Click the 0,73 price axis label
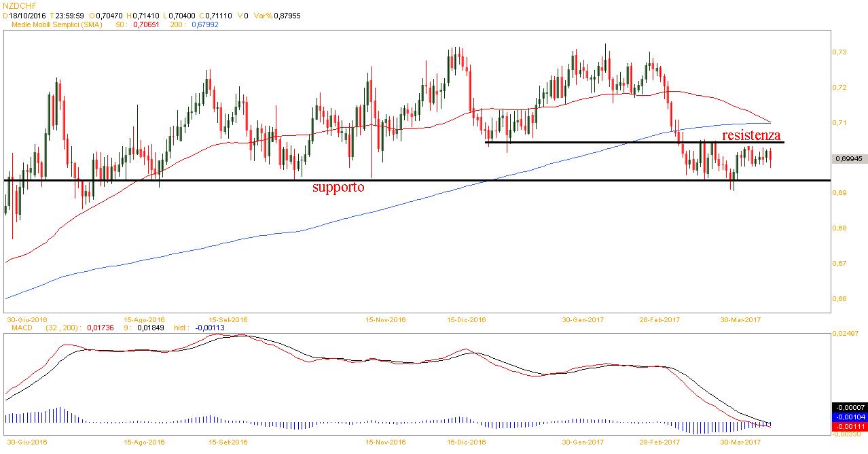The height and width of the screenshot is (454, 868). pyautogui.click(x=839, y=52)
